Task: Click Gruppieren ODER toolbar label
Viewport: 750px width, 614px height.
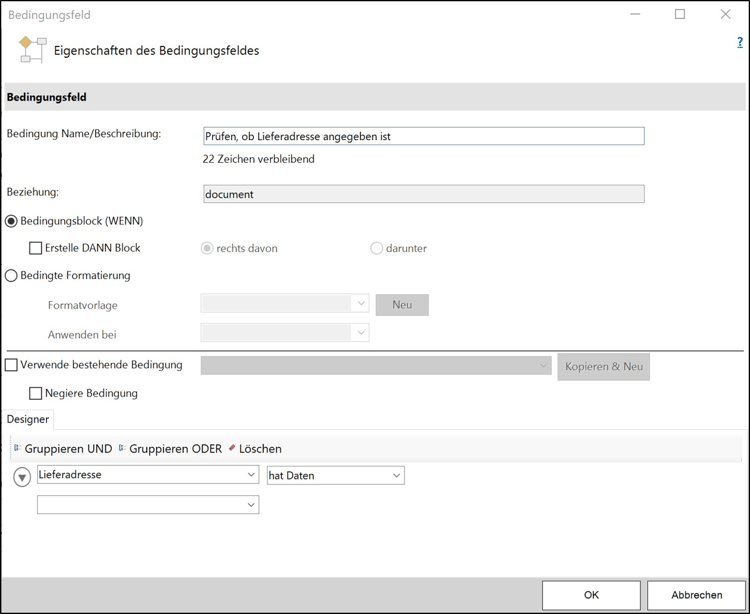Action: 176,449
